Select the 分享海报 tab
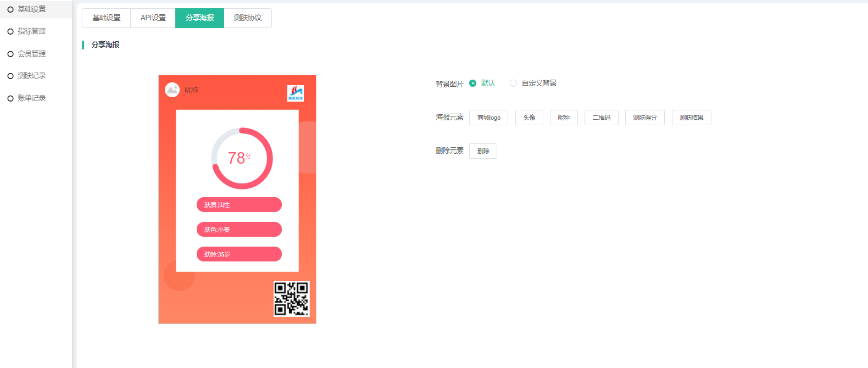868x368 pixels. [200, 18]
